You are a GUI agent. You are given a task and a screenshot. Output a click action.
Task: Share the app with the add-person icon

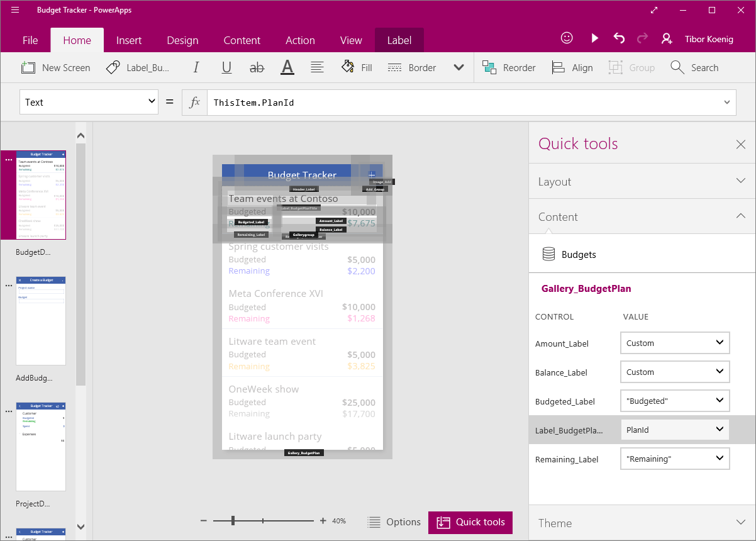coord(667,38)
